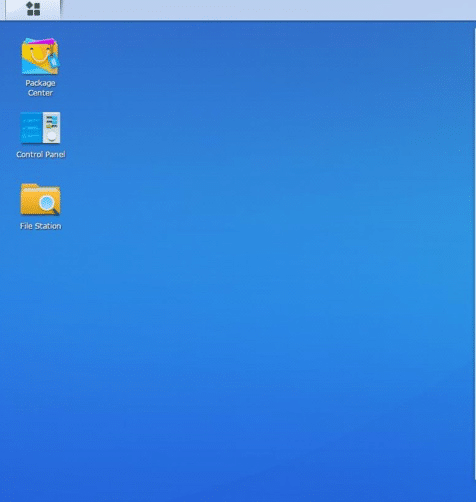Click empty blue desktop background to deselect
476x502 pixels.
253,267
